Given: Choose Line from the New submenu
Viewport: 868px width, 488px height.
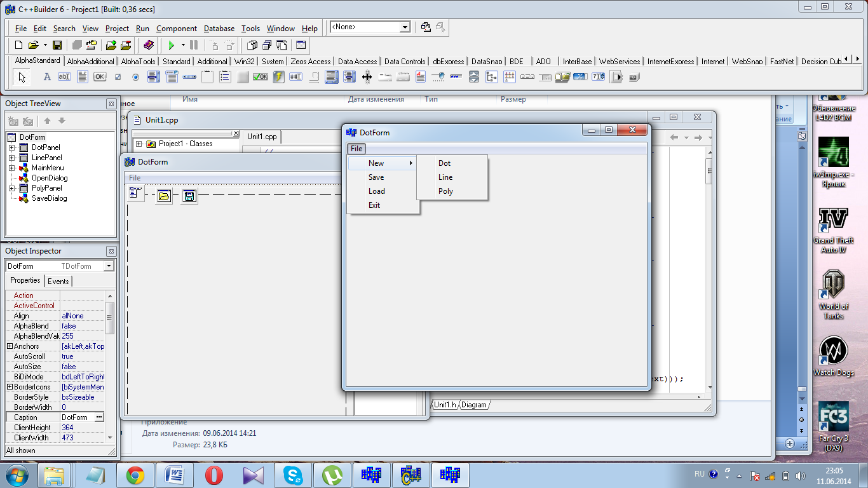Looking at the screenshot, I should [x=452, y=177].
